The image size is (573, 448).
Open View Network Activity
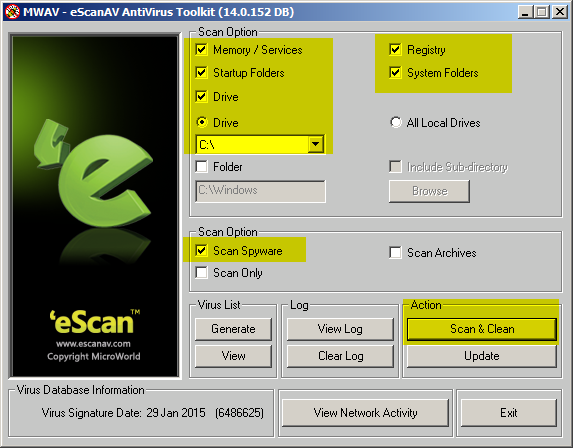[x=365, y=413]
